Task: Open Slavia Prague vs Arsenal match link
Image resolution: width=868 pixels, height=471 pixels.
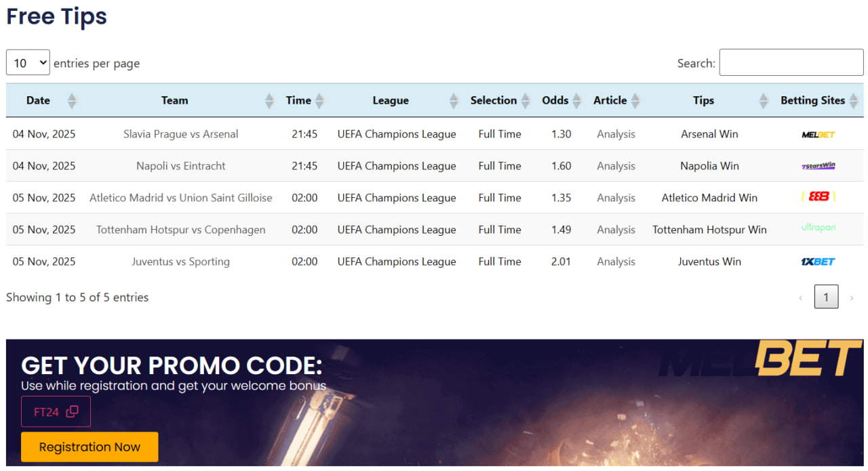Action: coord(180,134)
